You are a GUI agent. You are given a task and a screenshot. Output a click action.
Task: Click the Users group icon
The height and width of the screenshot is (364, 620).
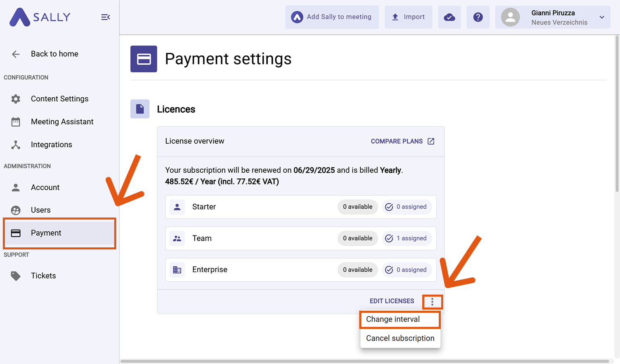[x=16, y=210]
